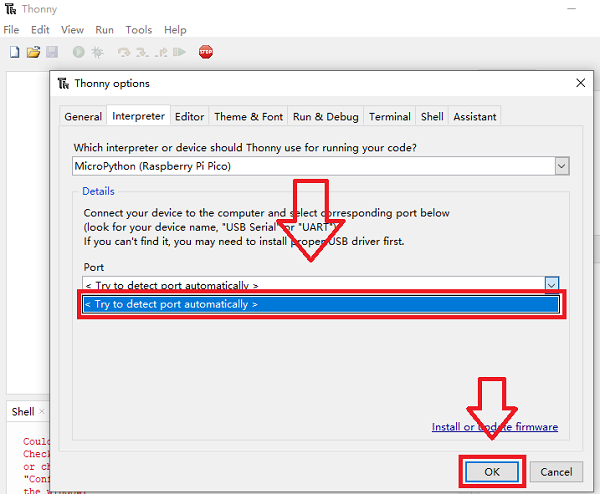Start debugging with the bug icon

pyautogui.click(x=98, y=52)
